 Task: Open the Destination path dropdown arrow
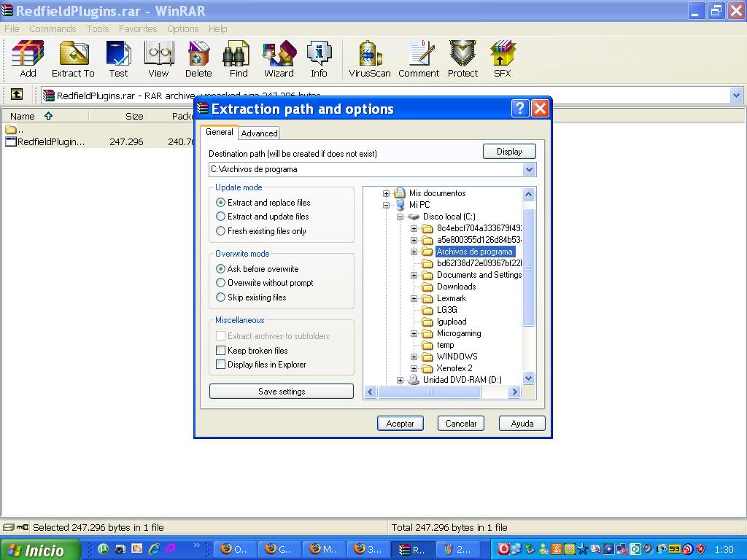tap(529, 169)
